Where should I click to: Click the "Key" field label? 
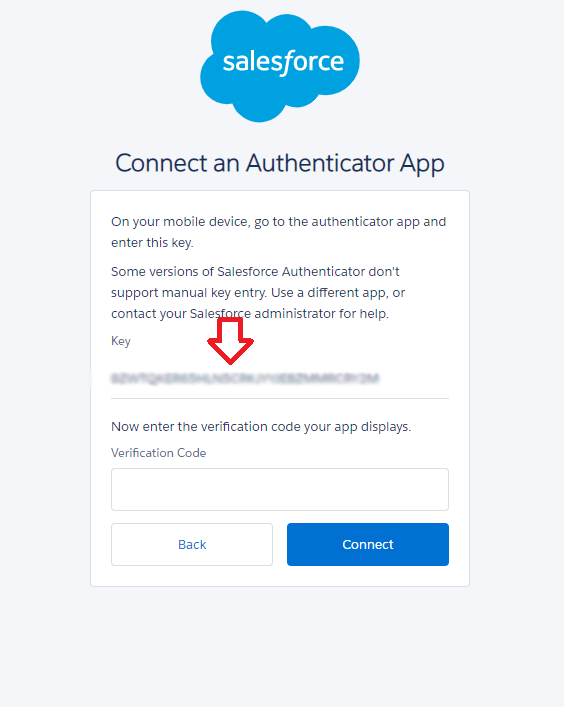[x=121, y=341]
